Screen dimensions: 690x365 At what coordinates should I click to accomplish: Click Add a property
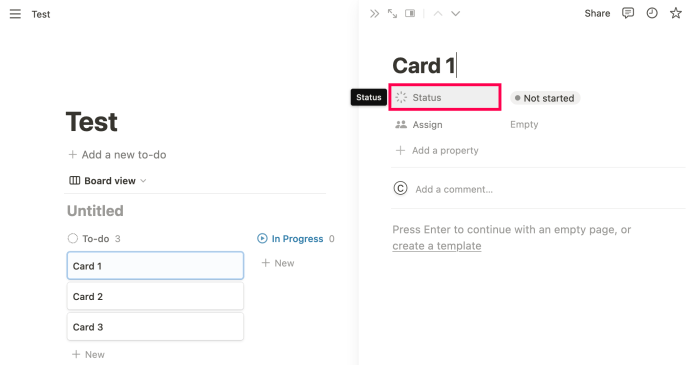point(437,151)
